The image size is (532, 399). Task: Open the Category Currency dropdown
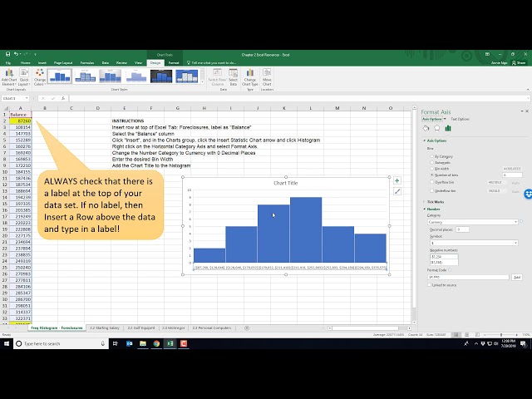point(473,222)
